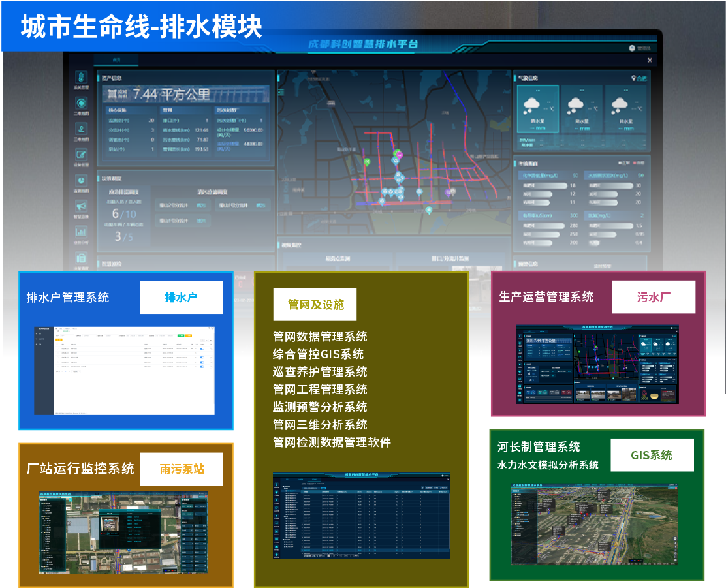Screen dimensions: 726x588
Task: Open the 厂站运行监控系统 satellite screenshot thumbnail
Action: [x=124, y=533]
